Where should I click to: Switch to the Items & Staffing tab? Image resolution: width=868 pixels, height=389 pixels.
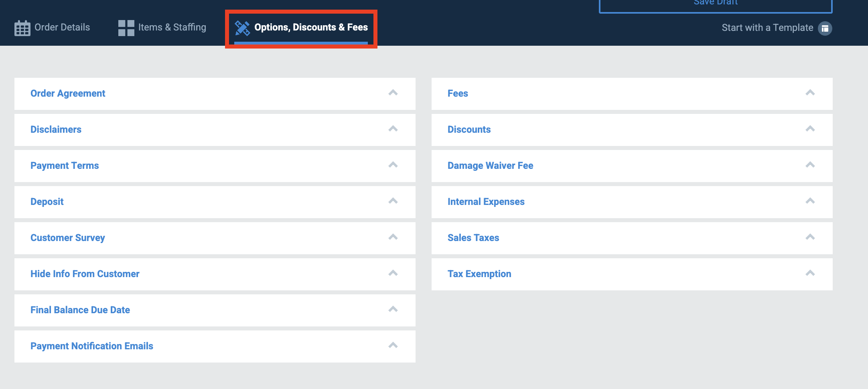(162, 28)
